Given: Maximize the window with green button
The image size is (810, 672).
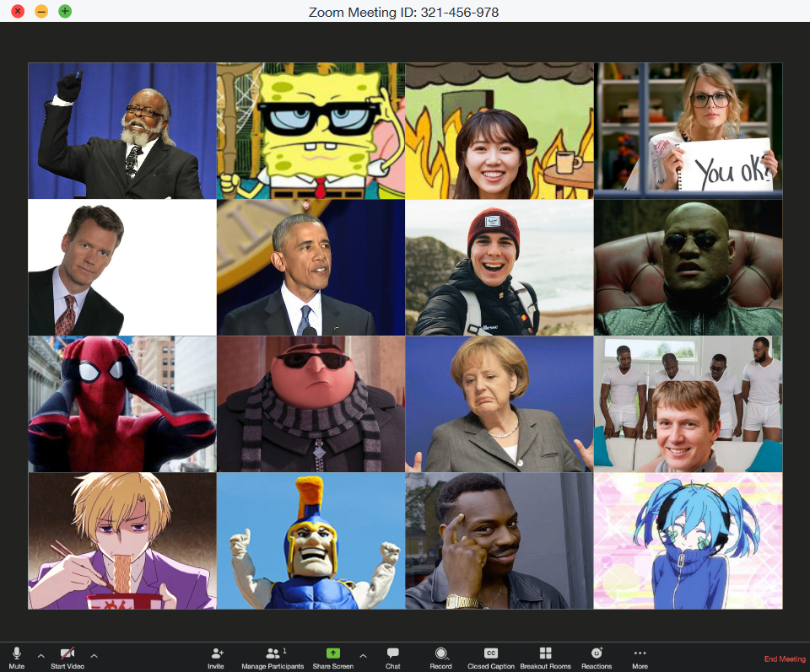Looking at the screenshot, I should pyautogui.click(x=65, y=11).
